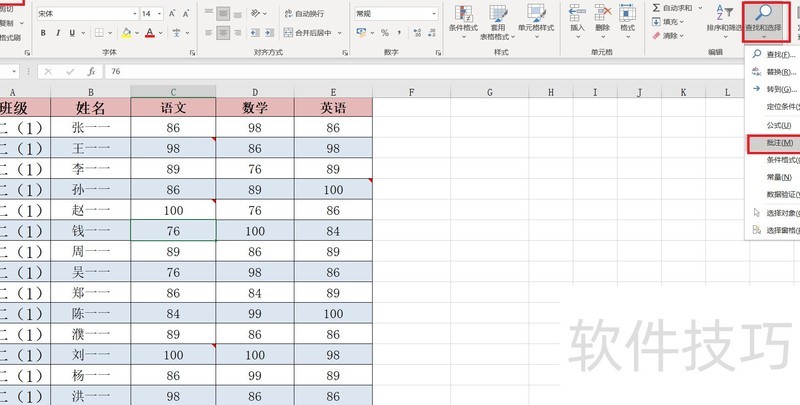The image size is (800, 405).
Task: Apply percent style
Action: coord(385,33)
